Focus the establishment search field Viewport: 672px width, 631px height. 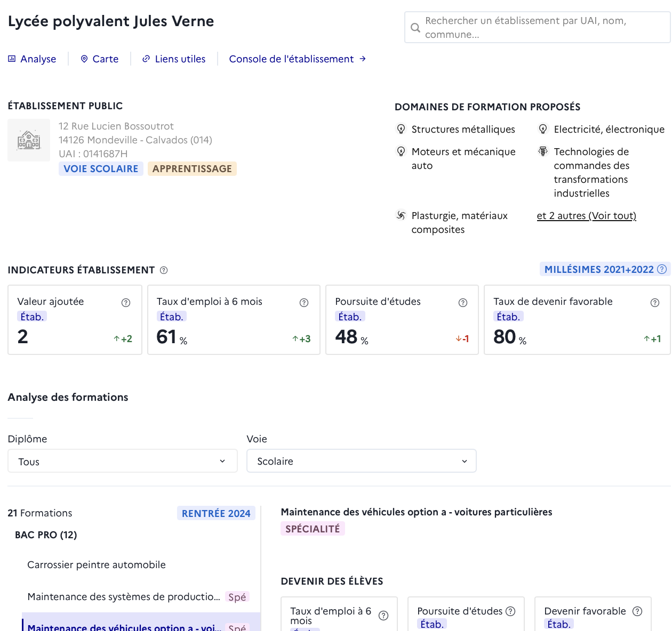coord(538,27)
